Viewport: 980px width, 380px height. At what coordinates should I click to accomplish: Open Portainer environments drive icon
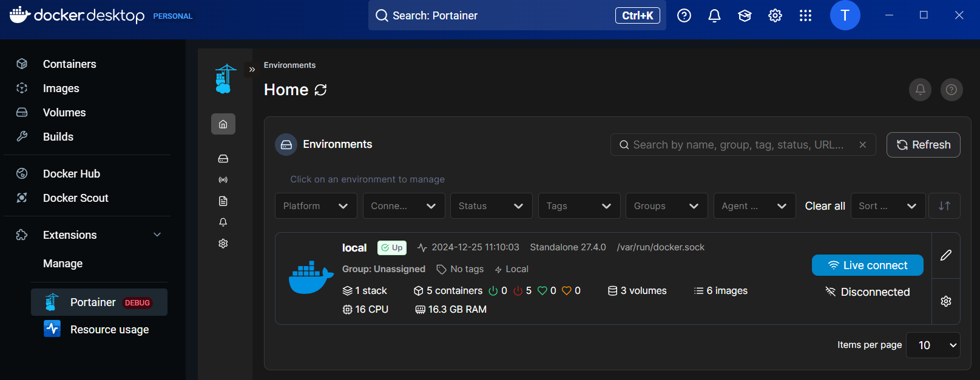pyautogui.click(x=223, y=159)
